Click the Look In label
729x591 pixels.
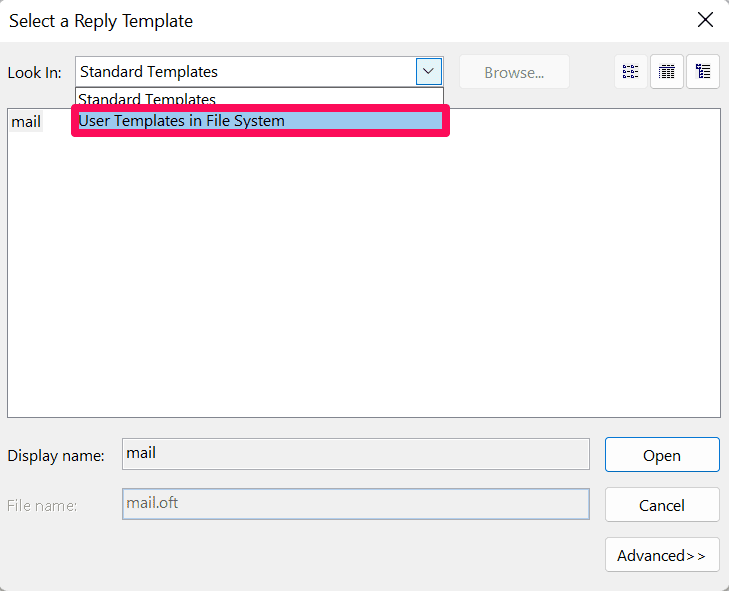coord(35,73)
